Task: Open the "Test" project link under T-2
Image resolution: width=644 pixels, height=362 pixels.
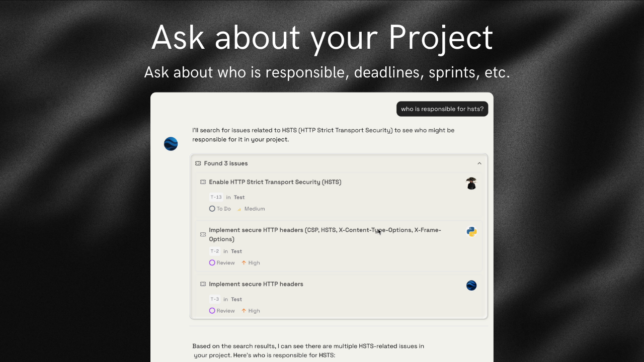Action: (x=236, y=251)
